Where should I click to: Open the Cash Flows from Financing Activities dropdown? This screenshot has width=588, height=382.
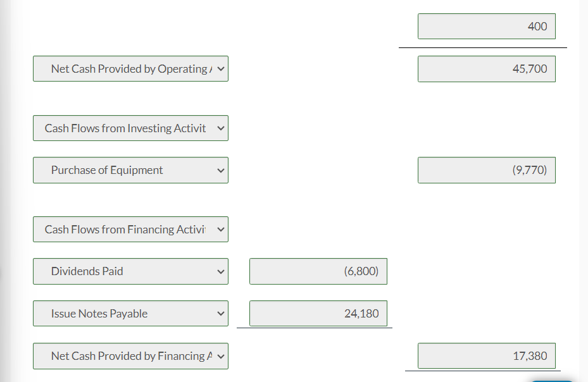130,230
